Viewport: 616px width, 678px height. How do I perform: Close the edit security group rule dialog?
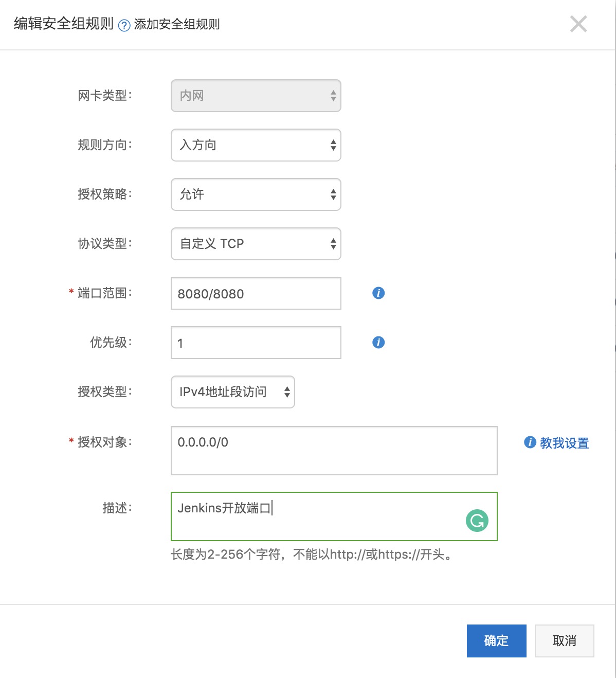[578, 24]
